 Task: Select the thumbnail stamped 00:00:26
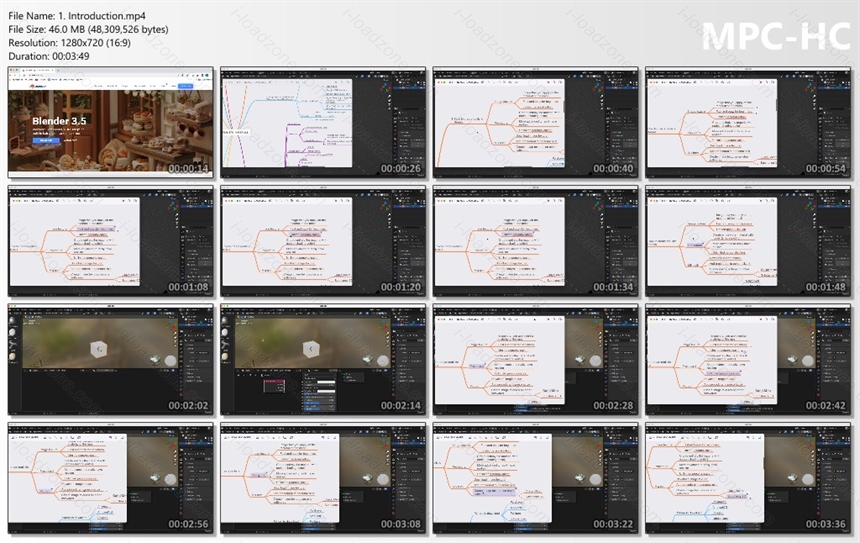coord(323,122)
